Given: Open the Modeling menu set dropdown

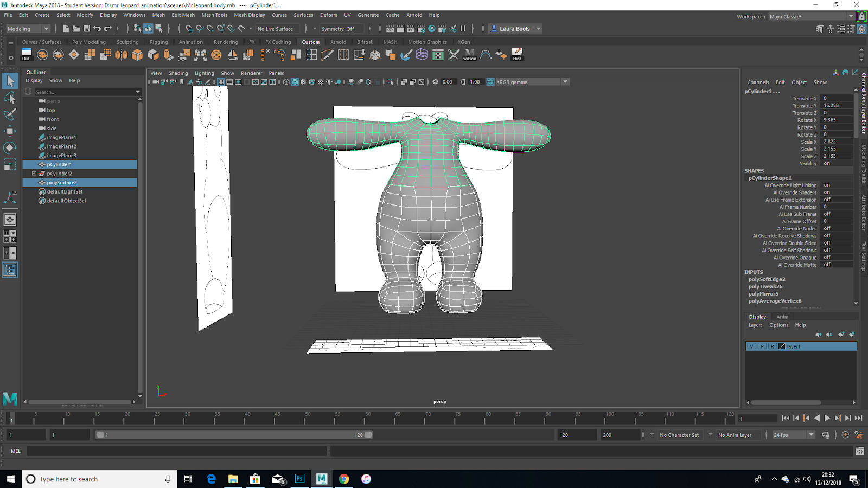Looking at the screenshot, I should [x=28, y=29].
